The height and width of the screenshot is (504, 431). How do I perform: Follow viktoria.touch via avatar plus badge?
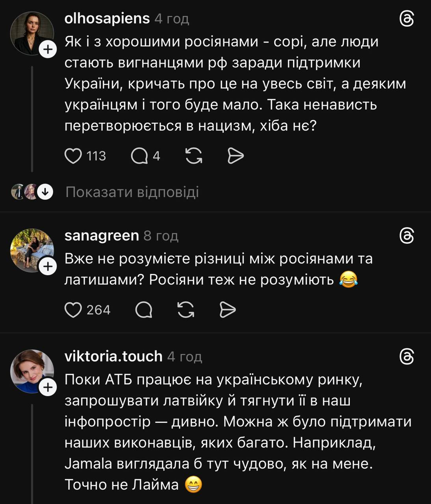[48, 387]
